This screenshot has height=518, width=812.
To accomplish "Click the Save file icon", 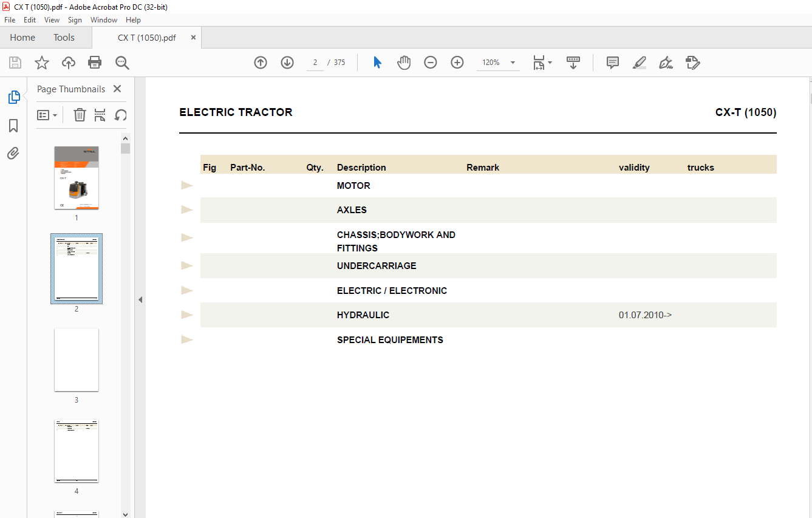I will (15, 63).
